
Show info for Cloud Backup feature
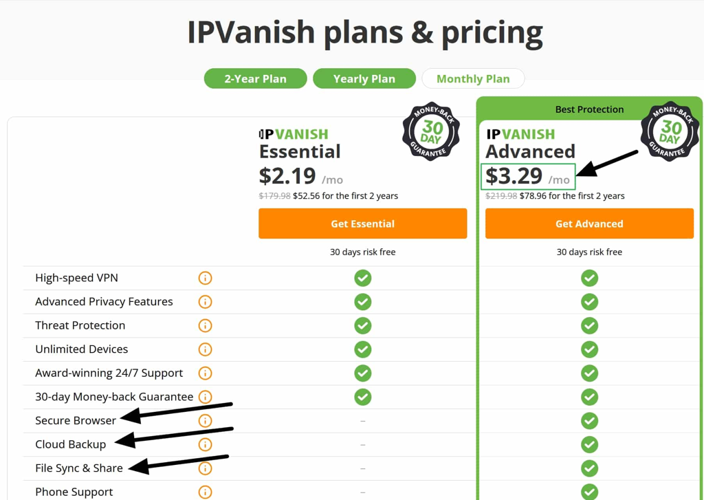tap(205, 445)
